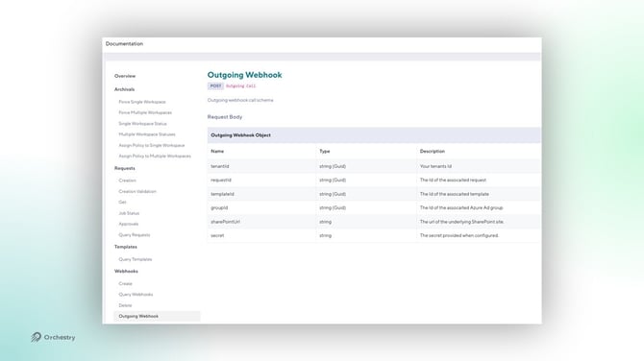Click the Orchestry logo icon
This screenshot has height=361, width=644.
[x=37, y=337]
